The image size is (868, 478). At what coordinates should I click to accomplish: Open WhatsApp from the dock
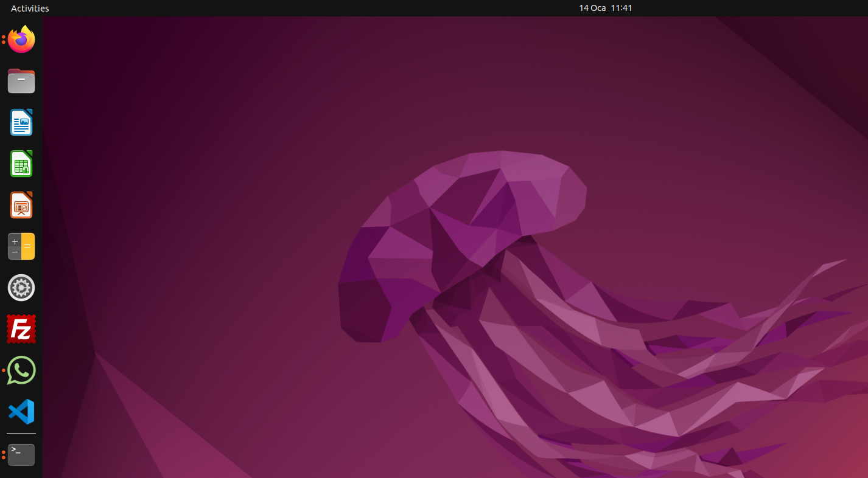pyautogui.click(x=21, y=370)
